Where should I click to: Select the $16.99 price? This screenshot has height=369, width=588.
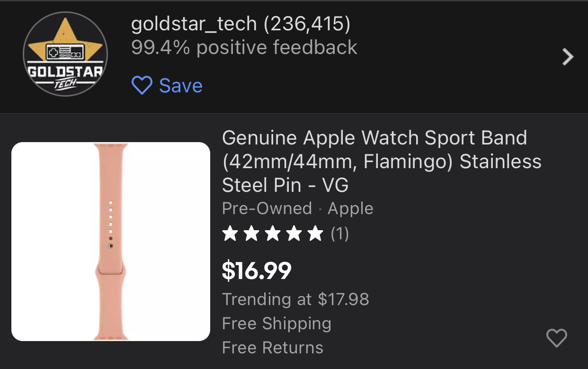point(257,270)
